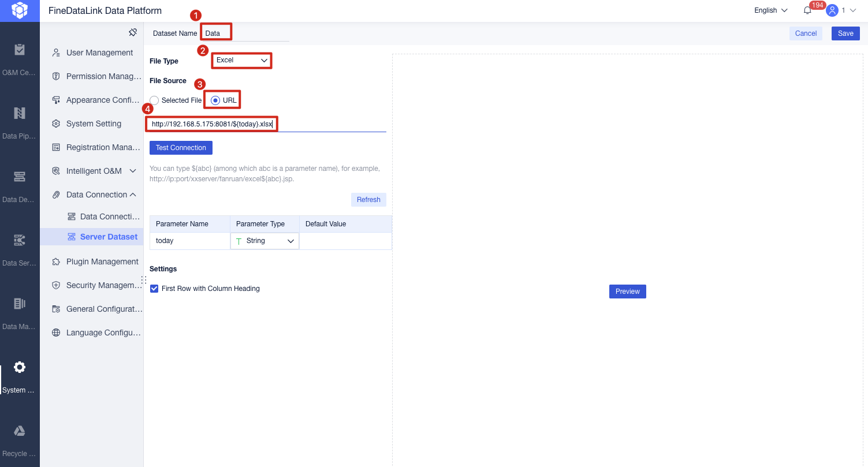This screenshot has width=868, height=467.
Task: Click the Language Configuration globe icon
Action: click(x=56, y=332)
